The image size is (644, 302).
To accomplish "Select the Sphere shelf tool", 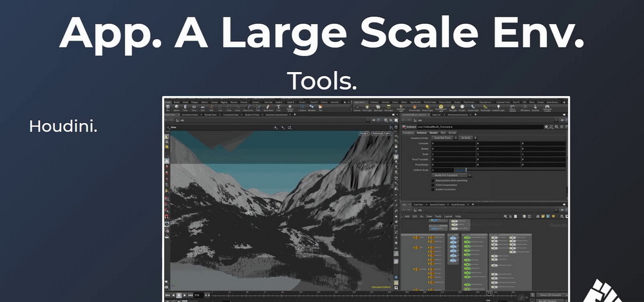I will [x=176, y=108].
